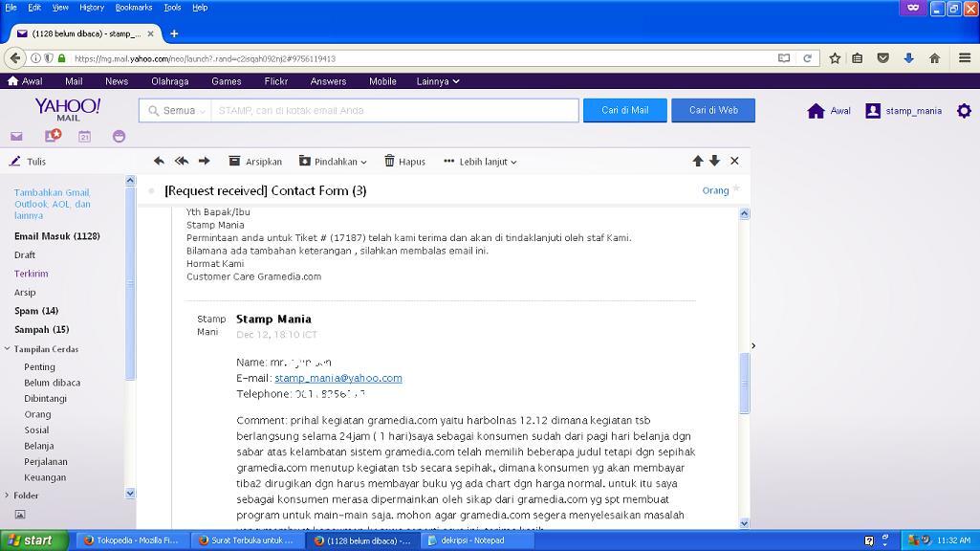Click the Reply All double-arrow icon
Screen dimensions: 980x551
pos(182,162)
